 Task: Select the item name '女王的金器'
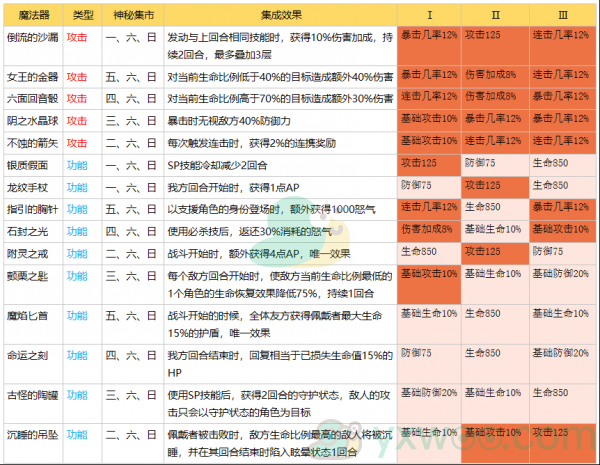click(x=33, y=77)
